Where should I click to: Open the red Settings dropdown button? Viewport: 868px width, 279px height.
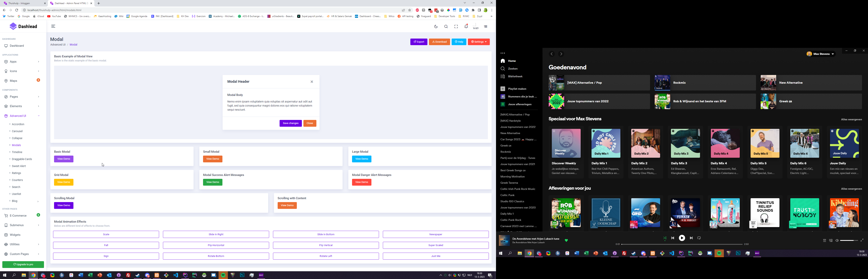pos(479,42)
